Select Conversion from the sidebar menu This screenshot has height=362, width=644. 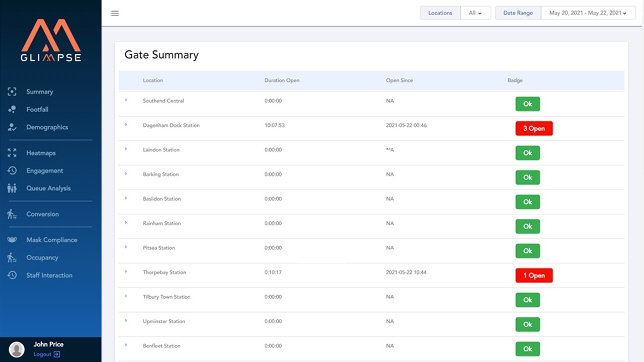pyautogui.click(x=41, y=214)
